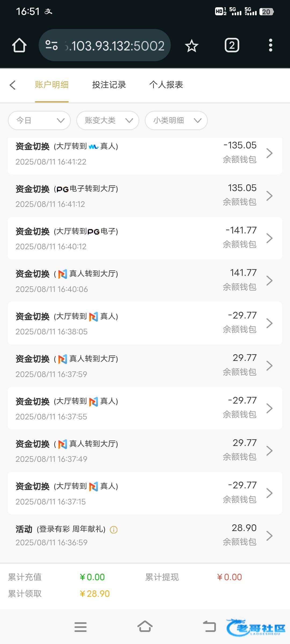The height and width of the screenshot is (644, 290).
Task: Select the 账户明细 tab
Action: pyautogui.click(x=52, y=85)
